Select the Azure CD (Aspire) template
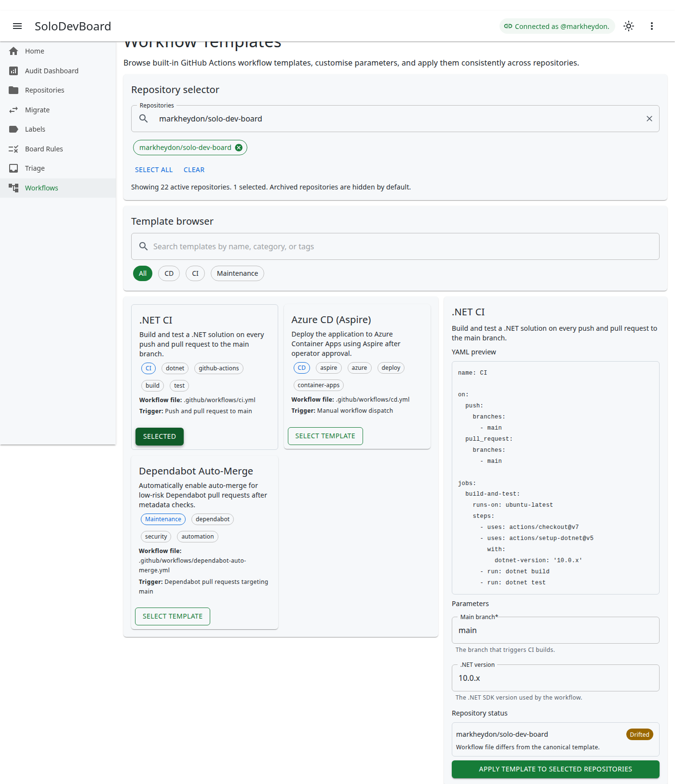 (325, 436)
